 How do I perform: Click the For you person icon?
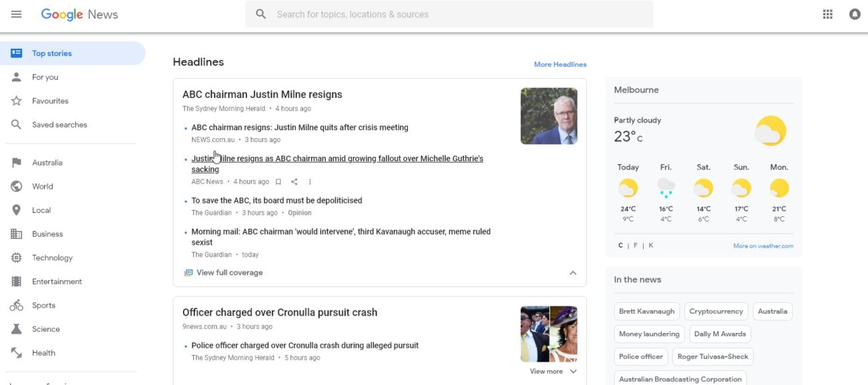(17, 77)
